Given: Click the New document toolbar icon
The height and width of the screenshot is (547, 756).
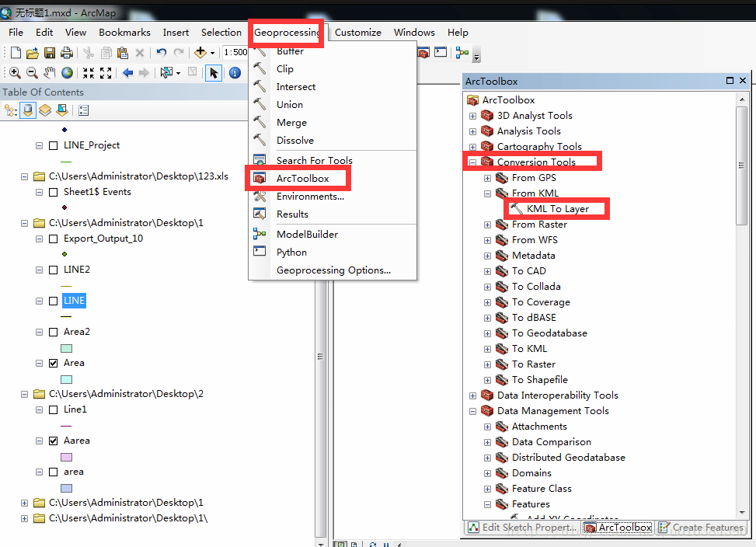Looking at the screenshot, I should (16, 53).
